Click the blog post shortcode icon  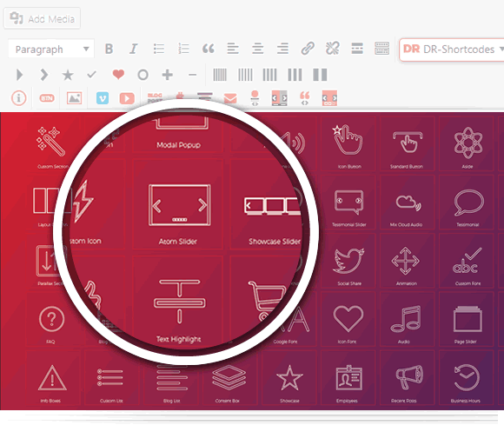pyautogui.click(x=155, y=97)
